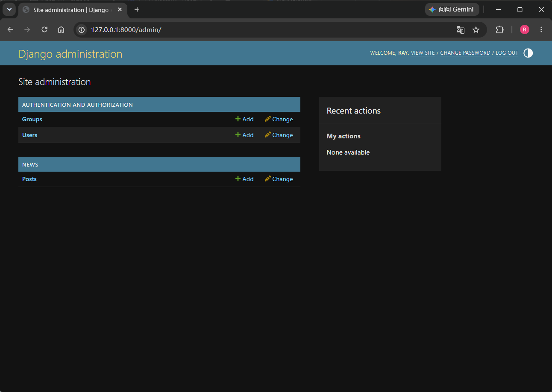Click the None available text
The height and width of the screenshot is (392, 552).
click(348, 152)
